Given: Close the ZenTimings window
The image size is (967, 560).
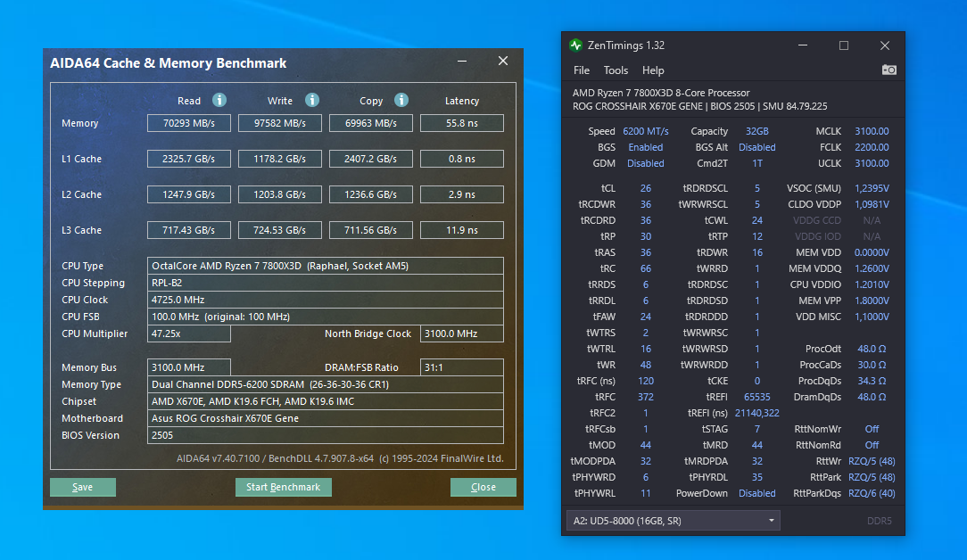Looking at the screenshot, I should tap(884, 45).
